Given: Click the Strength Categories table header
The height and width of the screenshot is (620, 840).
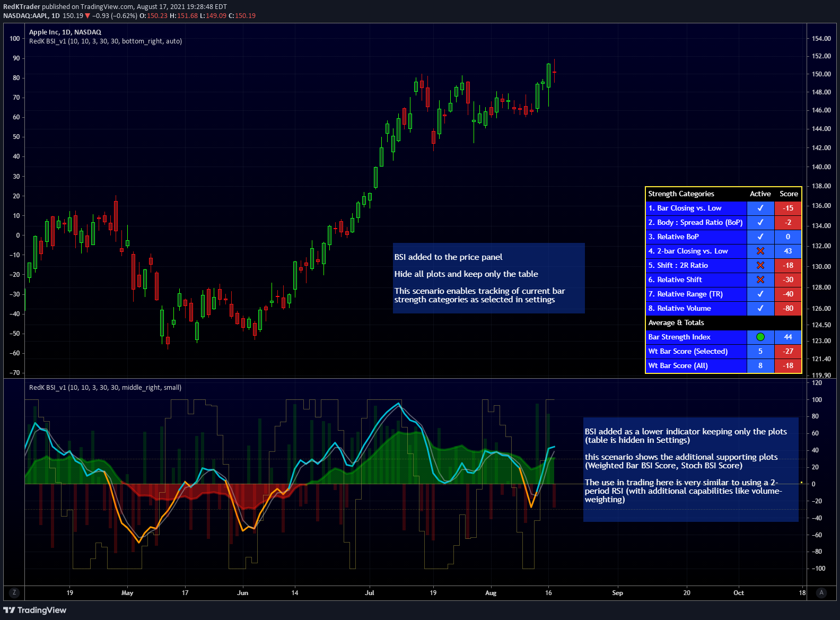Looking at the screenshot, I should coord(681,194).
